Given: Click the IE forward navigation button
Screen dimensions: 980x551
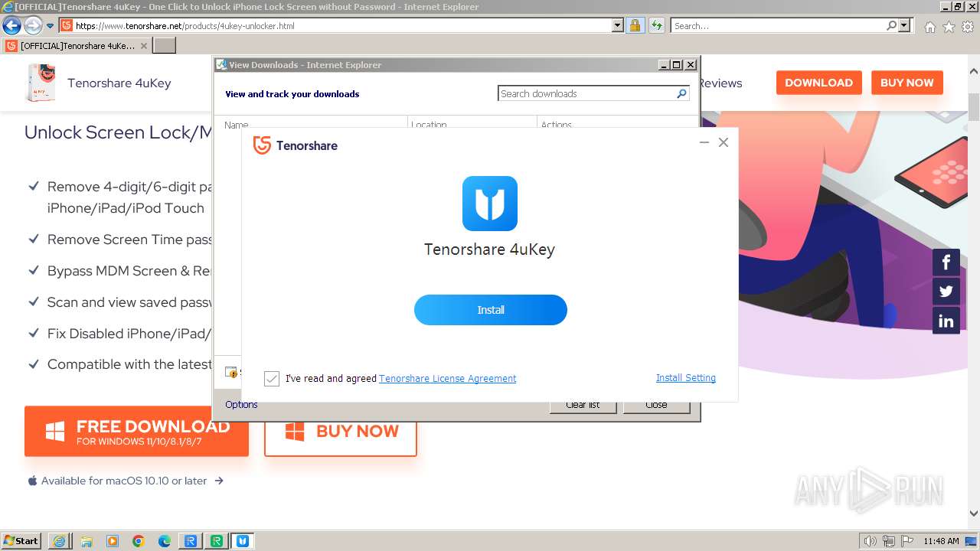Looking at the screenshot, I should tap(33, 25).
